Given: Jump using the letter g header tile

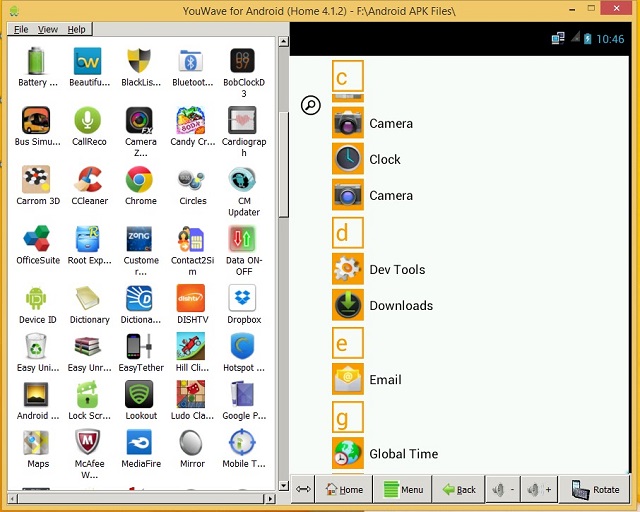Looking at the screenshot, I should coord(348,417).
